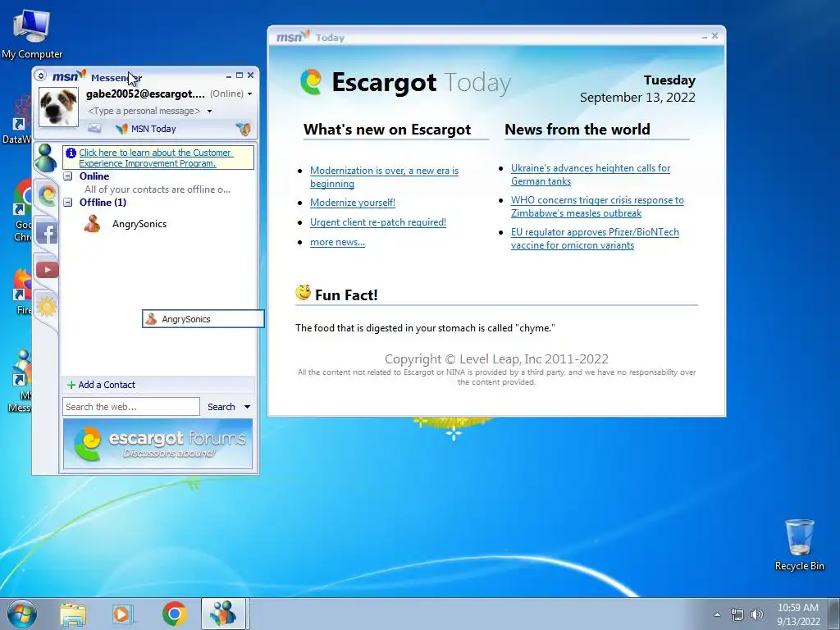Viewport: 840px width, 630px height.
Task: Open Ukraine's advances German tanks news link
Action: pyautogui.click(x=591, y=175)
